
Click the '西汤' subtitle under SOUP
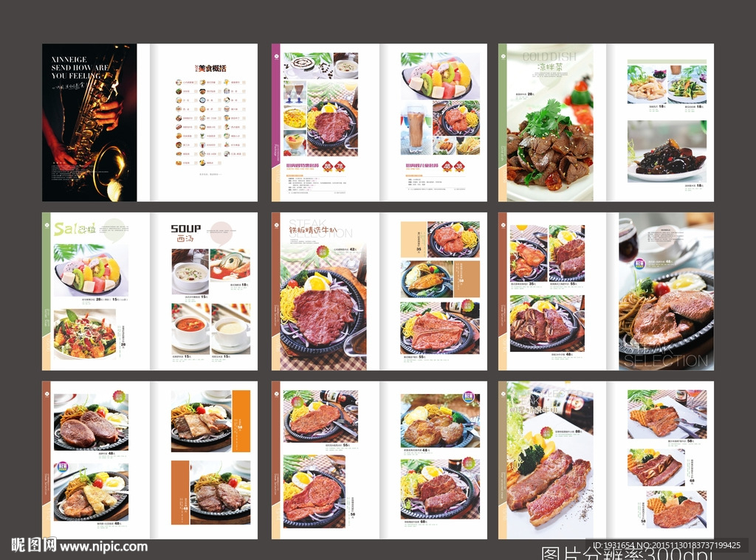click(185, 238)
